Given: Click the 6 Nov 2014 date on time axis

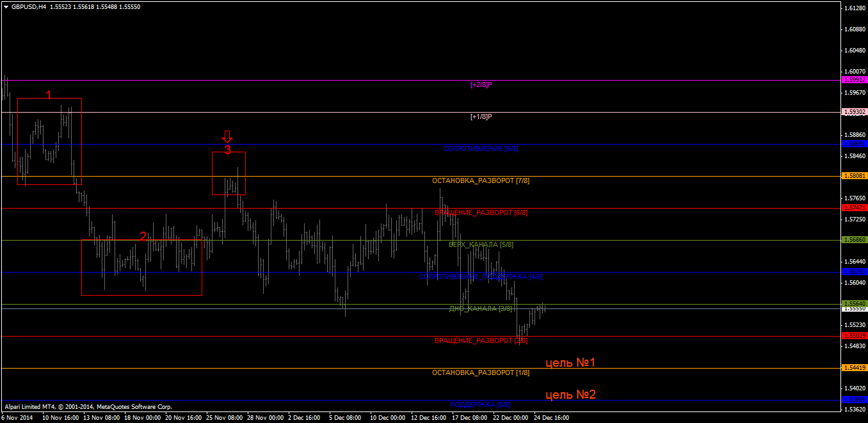Looking at the screenshot, I should coord(17,418).
